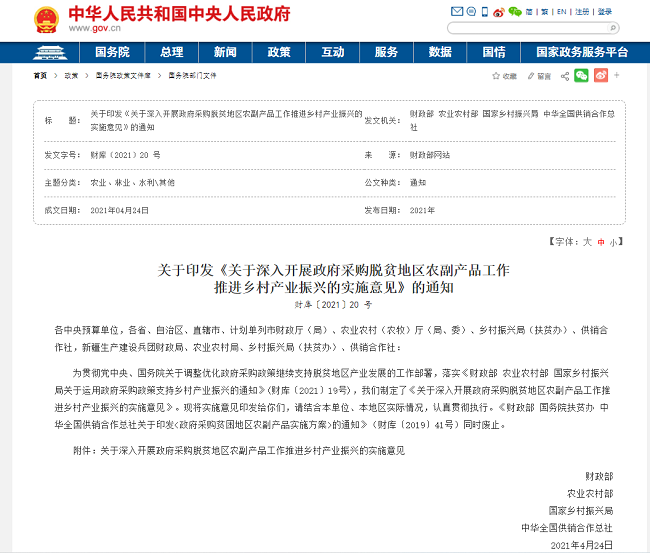Share page via green WeChat button
Viewport: 650px width, 553px height.
coord(581,75)
